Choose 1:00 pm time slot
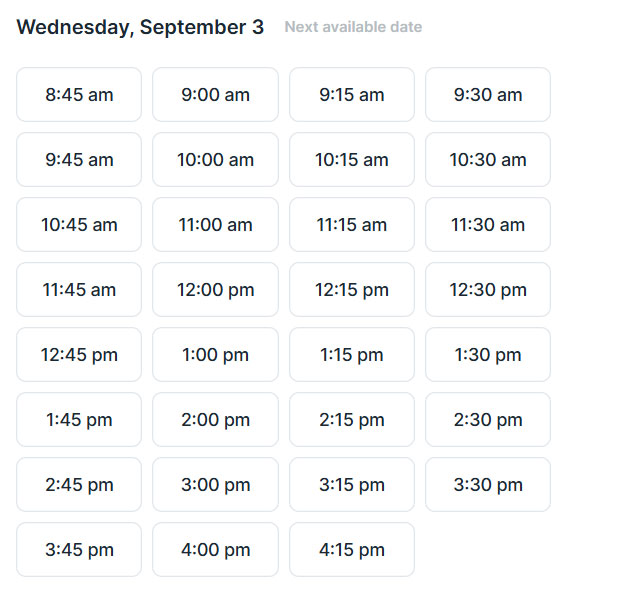This screenshot has width=623, height=589. click(215, 355)
